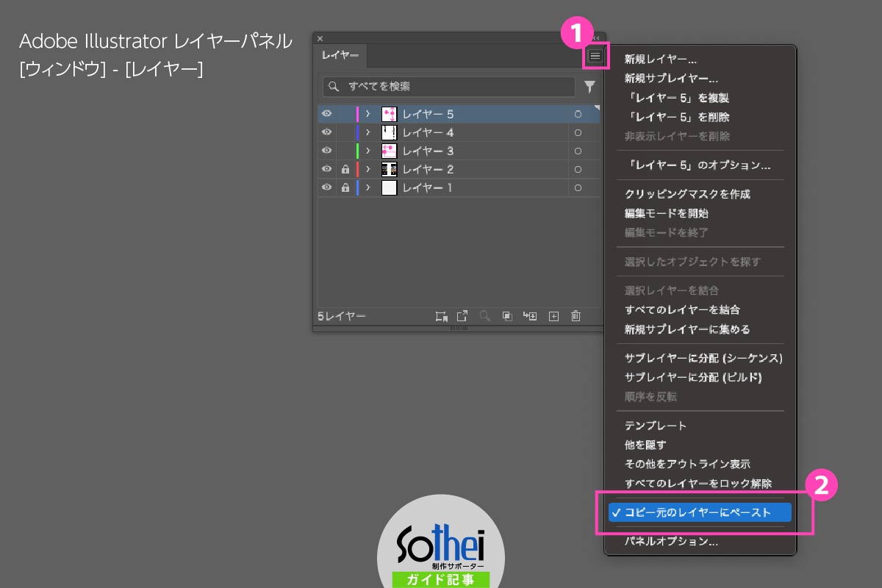
Task: Expand レイヤー 1 to view its contents
Action: point(367,187)
